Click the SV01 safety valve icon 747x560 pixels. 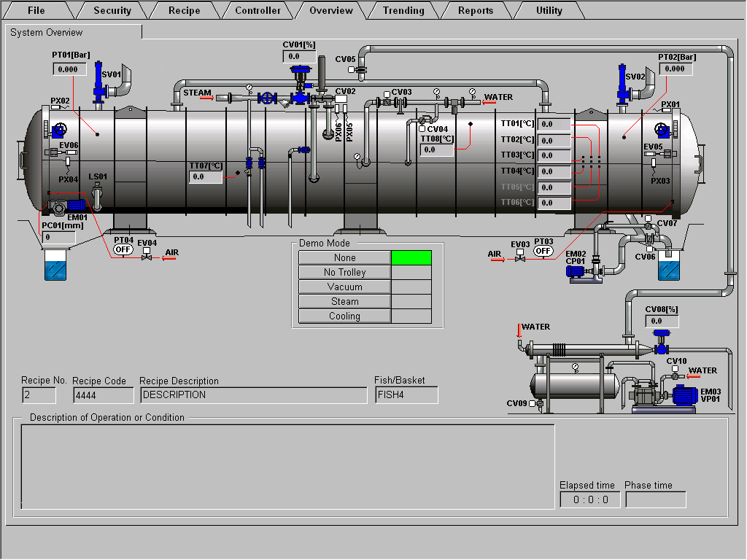point(98,82)
